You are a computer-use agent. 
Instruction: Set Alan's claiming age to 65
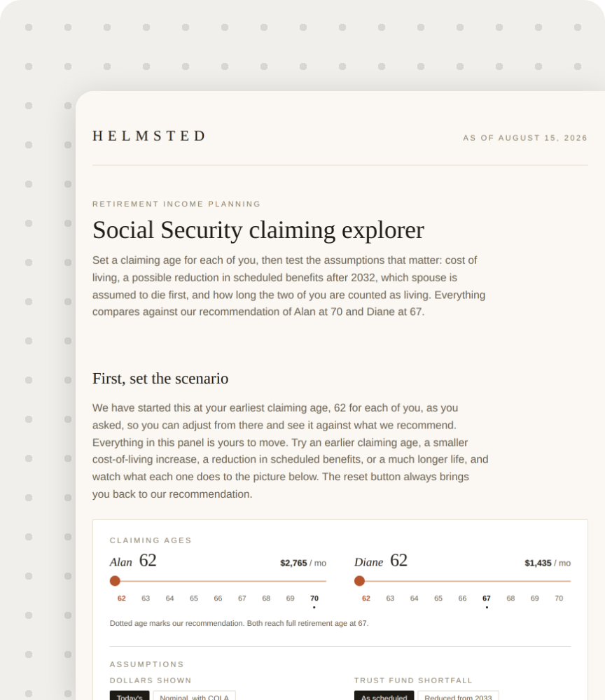(x=194, y=598)
